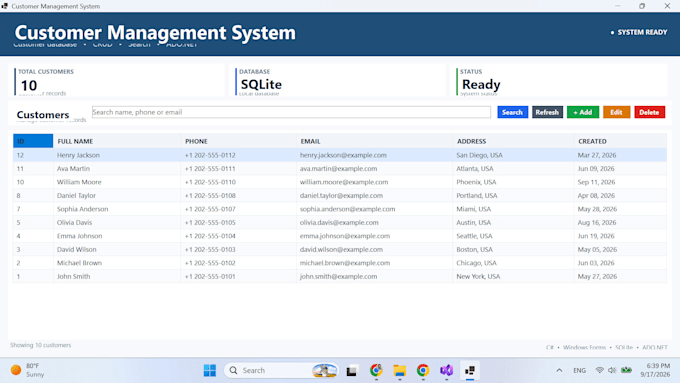Screen dimensions: 680x383
Task: Click email ava.martin@example.com
Action: point(338,168)
